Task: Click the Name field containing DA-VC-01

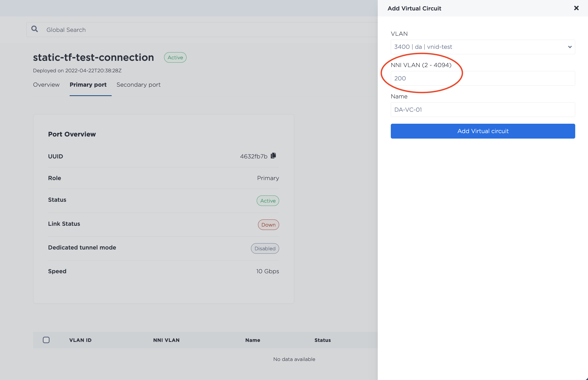Action: tap(483, 110)
